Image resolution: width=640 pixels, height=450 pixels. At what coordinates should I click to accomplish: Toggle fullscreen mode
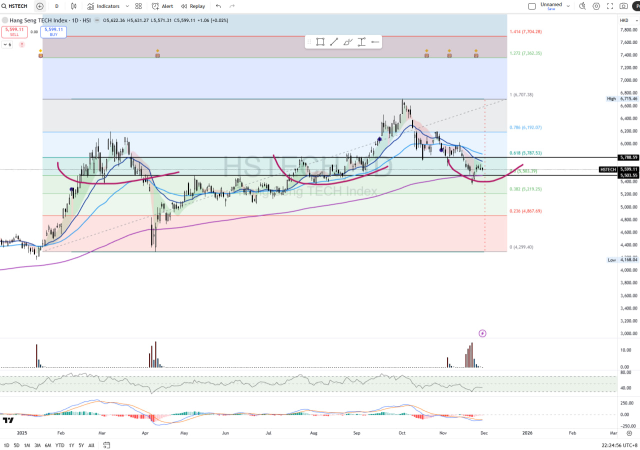coord(610,6)
